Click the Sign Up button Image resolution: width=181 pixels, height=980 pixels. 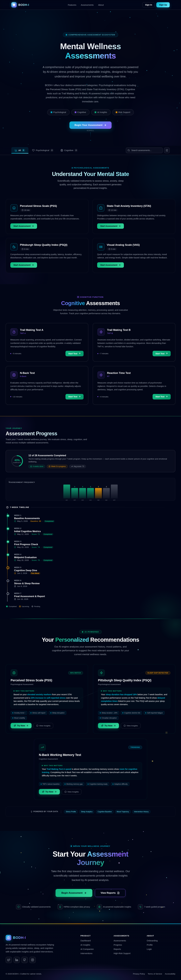click(163, 5)
